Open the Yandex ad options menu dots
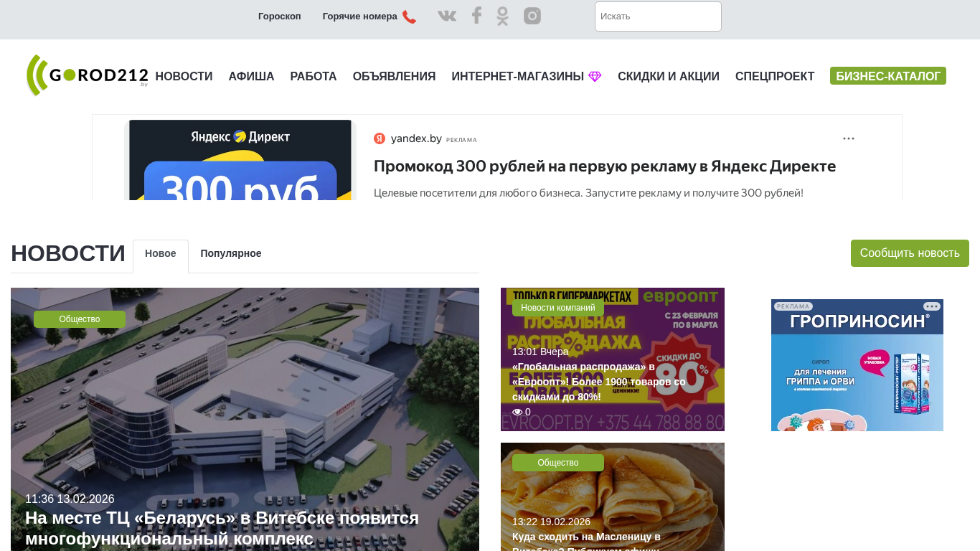Image resolution: width=980 pixels, height=551 pixels. 849,138
